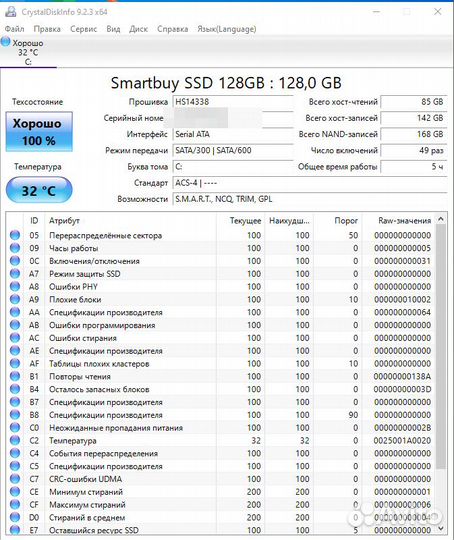The height and width of the screenshot is (540, 454).
Task: Click status icon for События перераспределения row
Action: (x=15, y=453)
